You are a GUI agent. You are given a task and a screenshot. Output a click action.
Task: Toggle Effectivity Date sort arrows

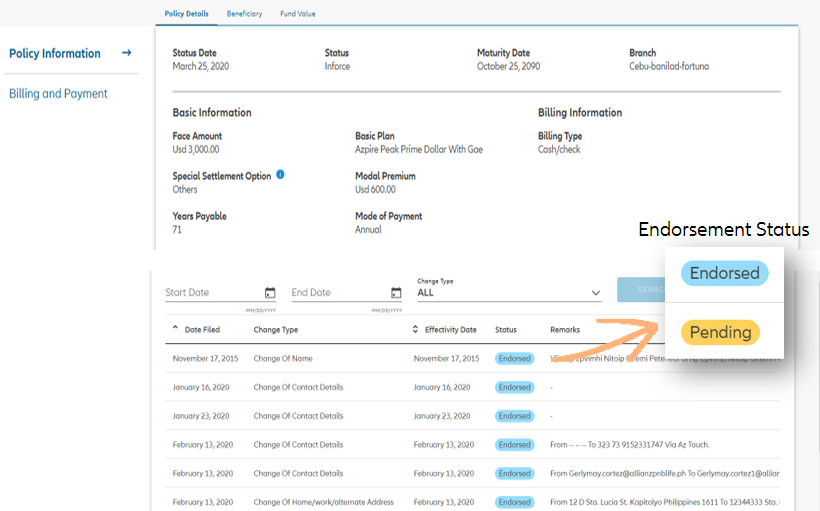point(415,329)
